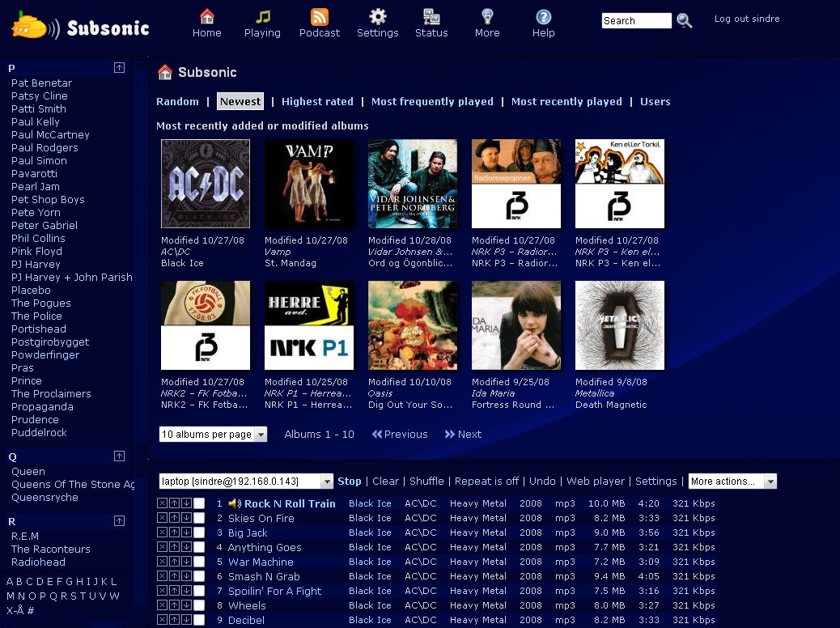Click the search magnifier icon
The image size is (840, 628).
click(x=684, y=20)
